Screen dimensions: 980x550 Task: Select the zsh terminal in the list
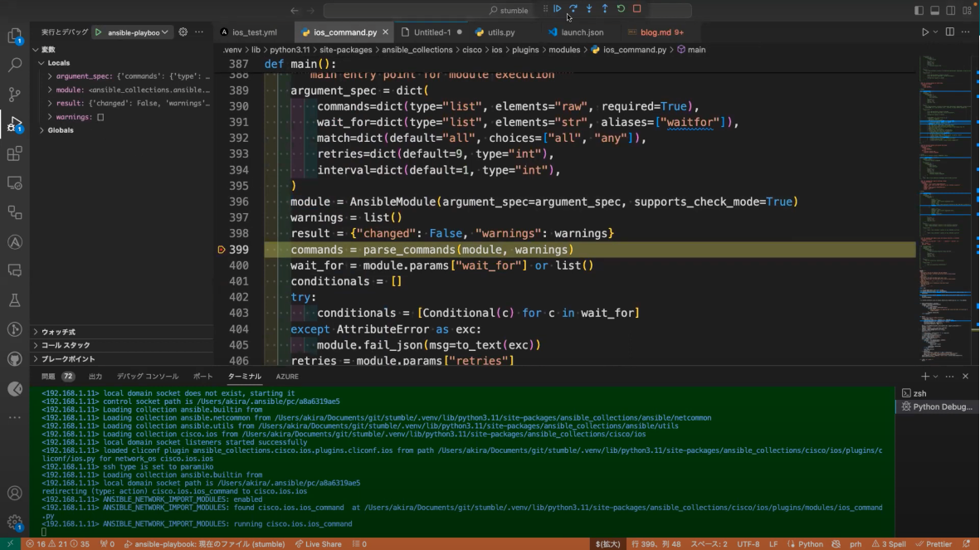(919, 393)
